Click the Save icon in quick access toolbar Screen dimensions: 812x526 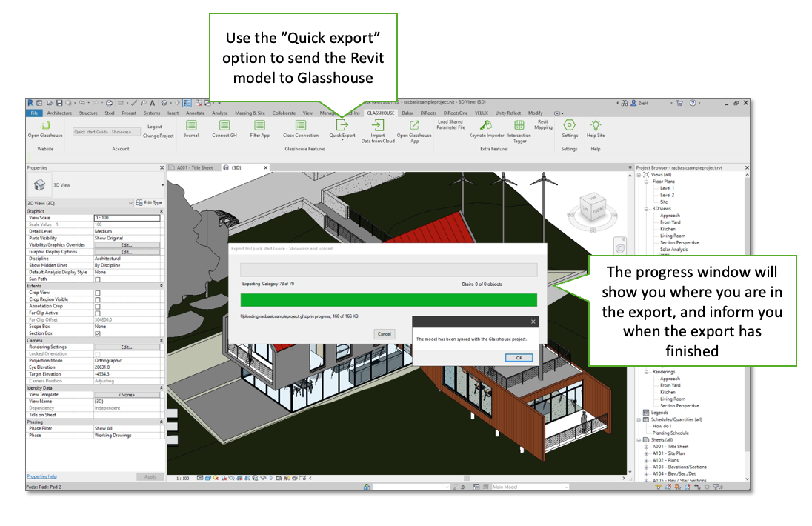point(59,103)
